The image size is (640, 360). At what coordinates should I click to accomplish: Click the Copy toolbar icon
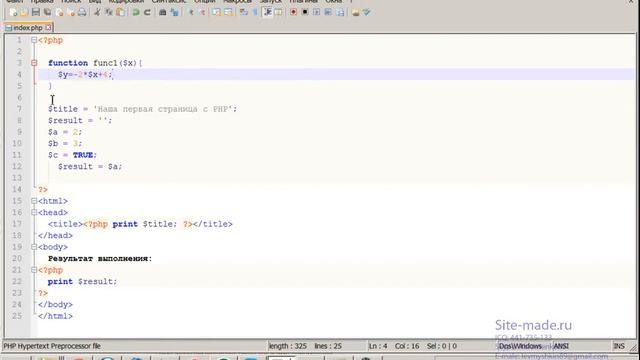[109, 12]
